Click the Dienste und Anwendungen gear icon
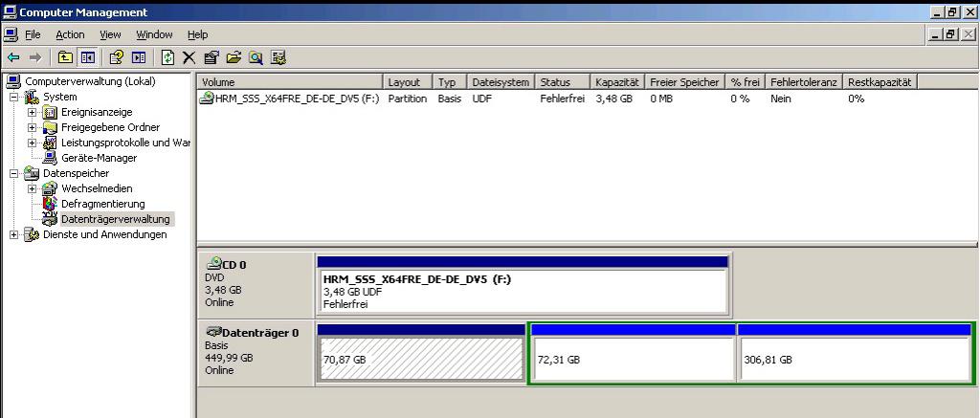The width and height of the screenshot is (980, 418). (x=32, y=235)
